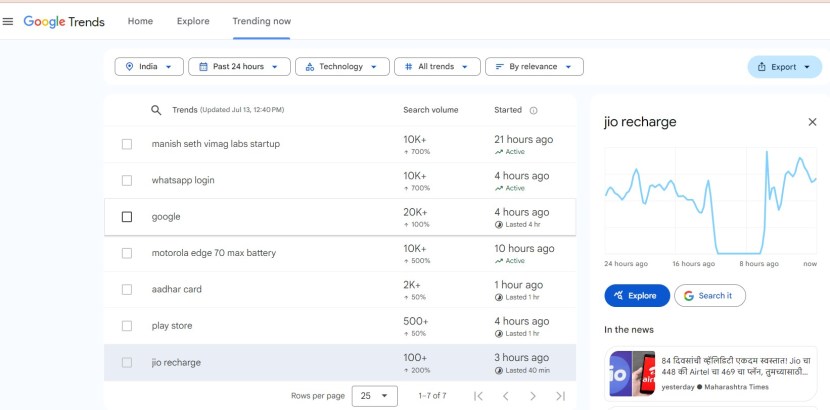
Task: Click the jio recharge panel title
Action: pos(640,122)
